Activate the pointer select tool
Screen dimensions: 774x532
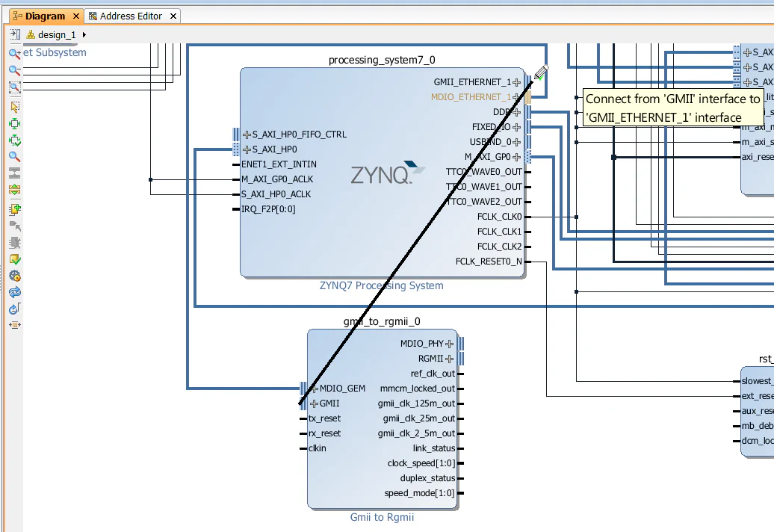15,106
